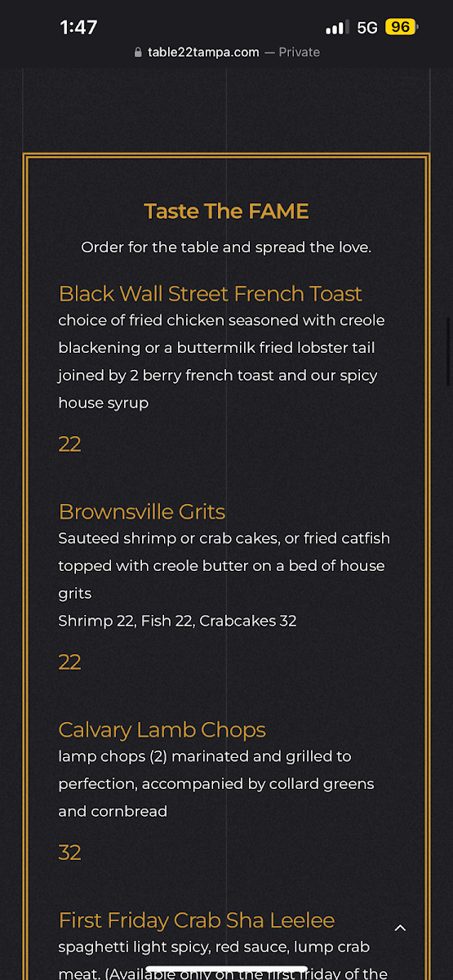Open First Friday Crab Sha Leelee item
453x980 pixels.
click(197, 920)
